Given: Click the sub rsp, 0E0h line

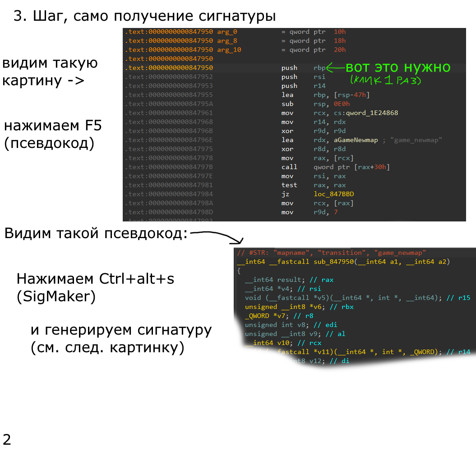Looking at the screenshot, I should 316,104.
